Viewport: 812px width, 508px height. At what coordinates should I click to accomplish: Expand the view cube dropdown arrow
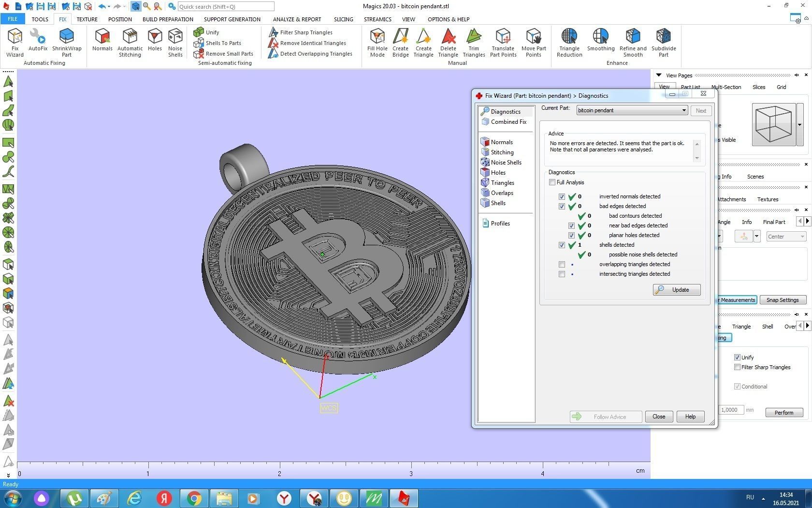[x=799, y=125]
